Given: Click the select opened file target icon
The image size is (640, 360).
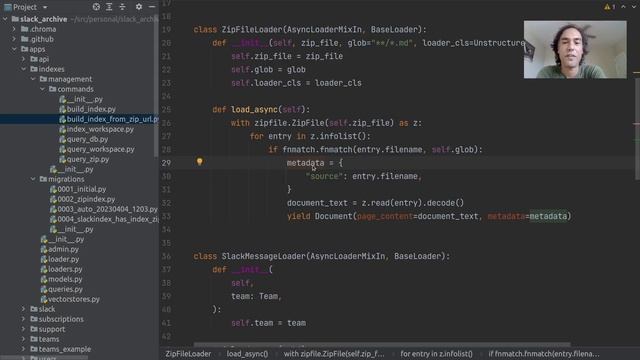Looking at the screenshot, I should pyautogui.click(x=96, y=7).
